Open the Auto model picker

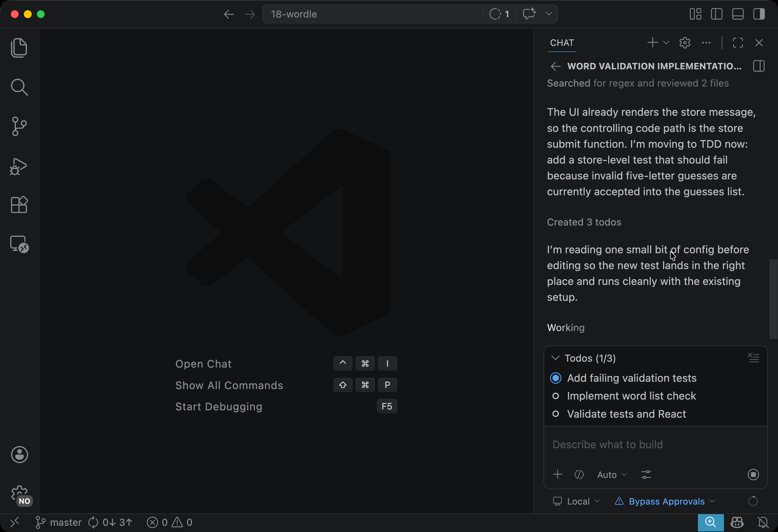(x=612, y=475)
